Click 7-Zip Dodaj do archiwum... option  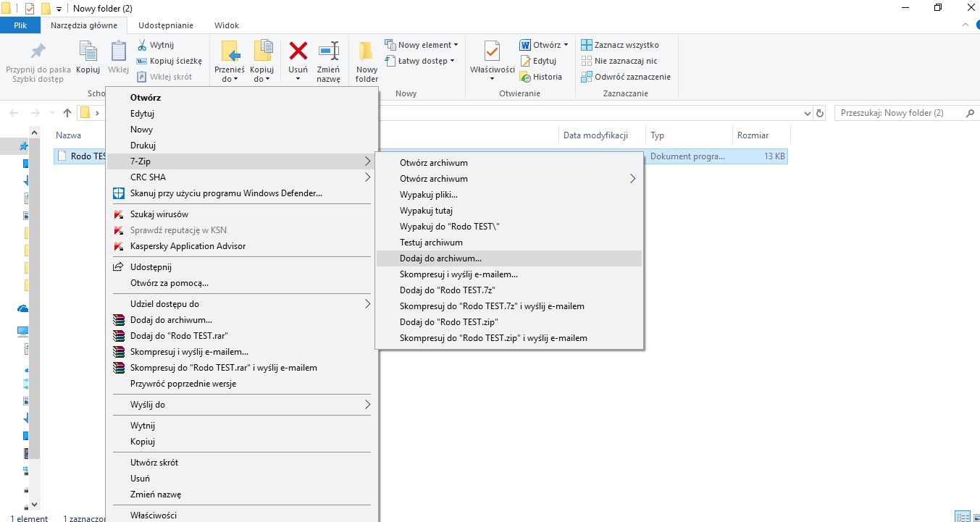(509, 258)
